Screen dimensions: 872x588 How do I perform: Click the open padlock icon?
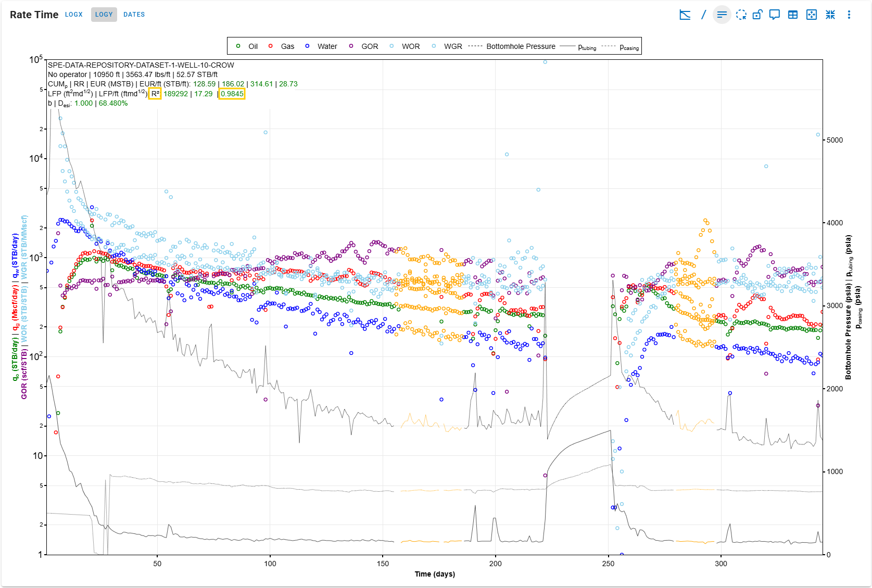(x=757, y=15)
